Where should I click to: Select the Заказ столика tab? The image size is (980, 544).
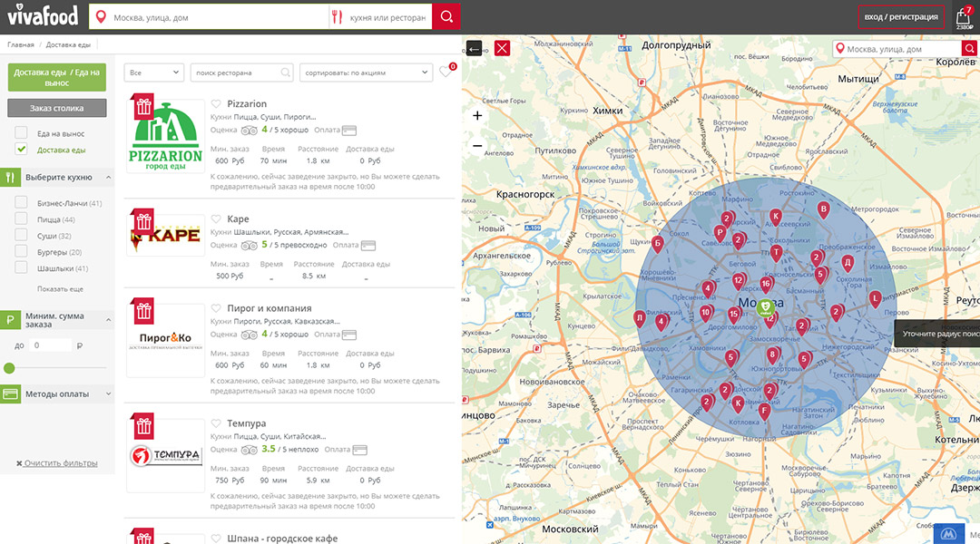click(57, 108)
